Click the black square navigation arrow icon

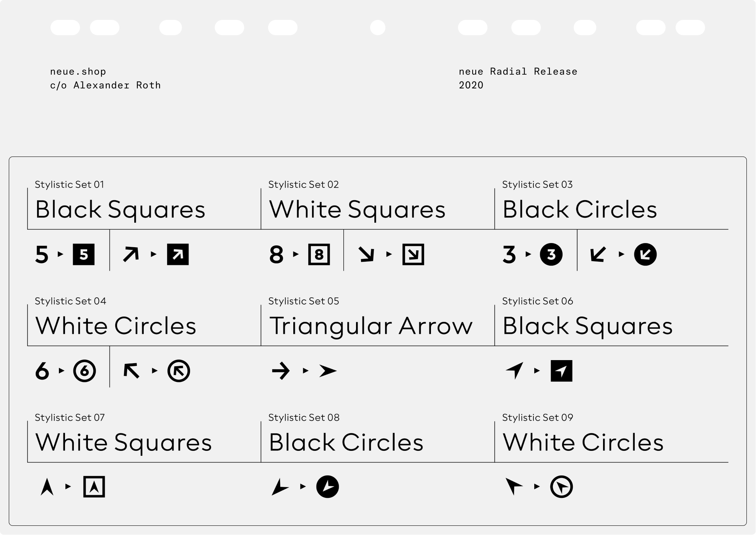[x=561, y=371]
